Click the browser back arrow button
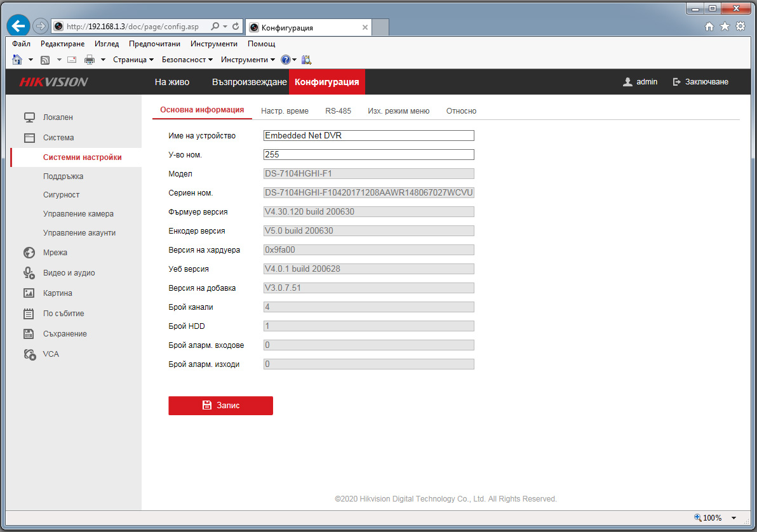This screenshot has width=757, height=532. 19,26
